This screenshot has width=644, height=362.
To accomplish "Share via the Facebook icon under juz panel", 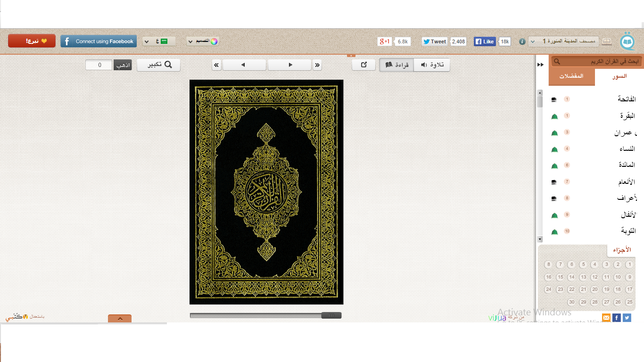I will (617, 318).
